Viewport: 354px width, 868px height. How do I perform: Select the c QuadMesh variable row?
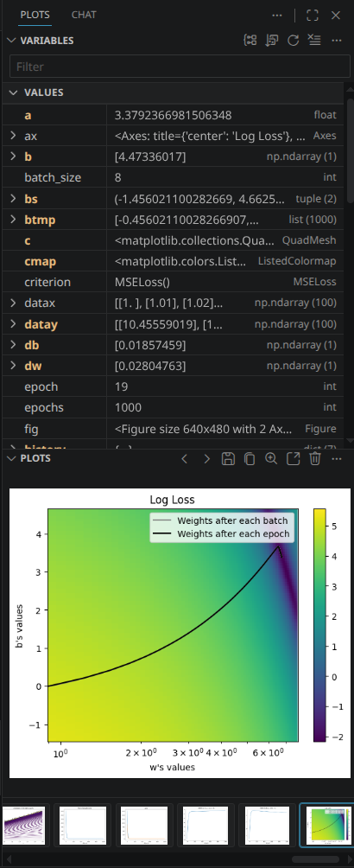pyautogui.click(x=174, y=241)
